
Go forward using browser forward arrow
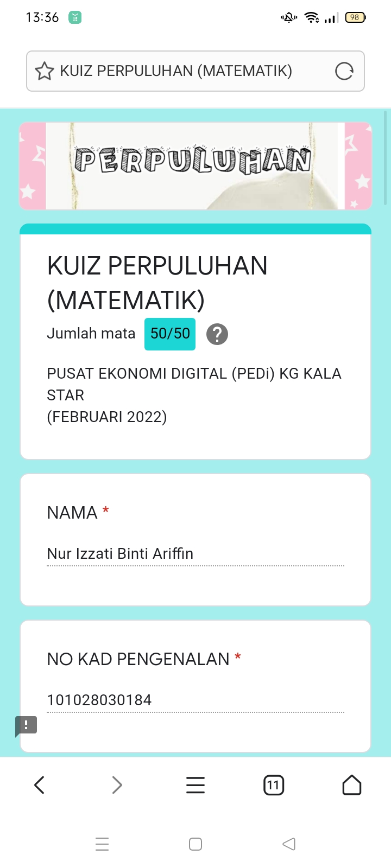pyautogui.click(x=117, y=785)
